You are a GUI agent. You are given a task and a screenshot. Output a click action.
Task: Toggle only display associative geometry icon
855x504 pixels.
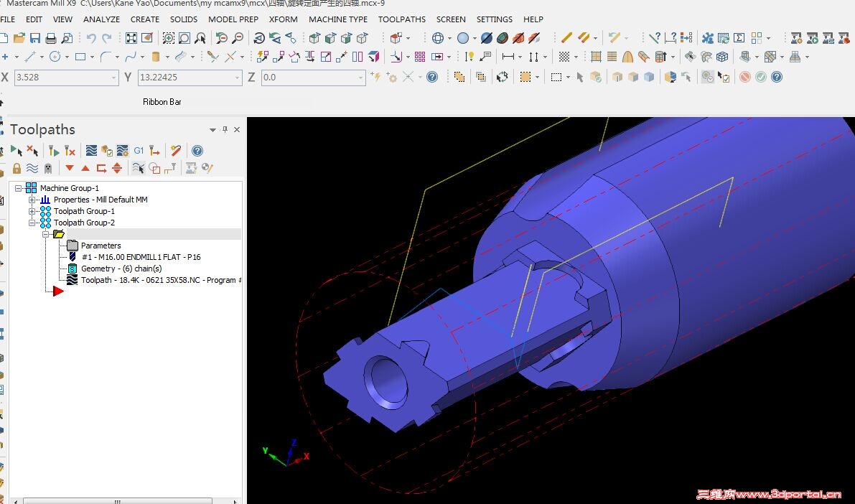click(154, 168)
